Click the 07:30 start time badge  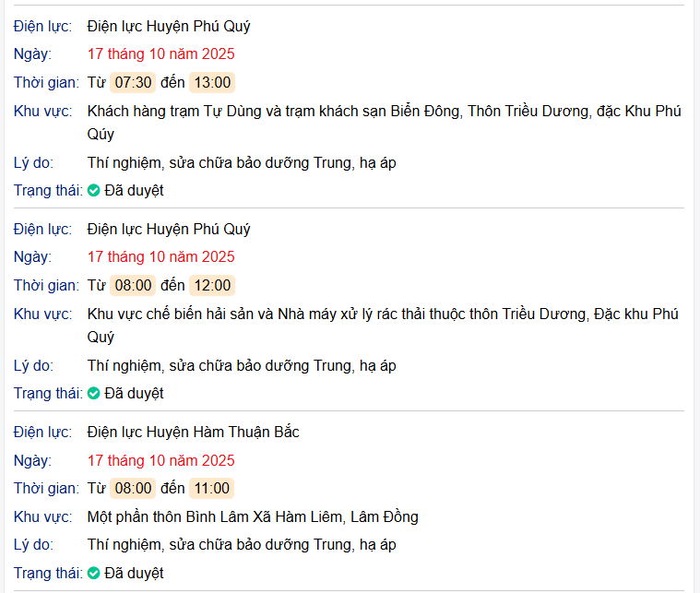[x=133, y=82]
